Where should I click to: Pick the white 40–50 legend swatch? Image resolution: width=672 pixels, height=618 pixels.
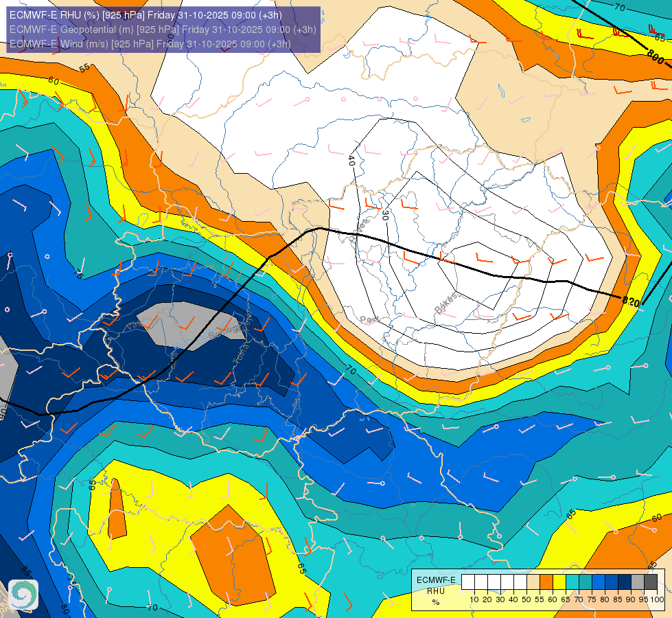click(520, 582)
